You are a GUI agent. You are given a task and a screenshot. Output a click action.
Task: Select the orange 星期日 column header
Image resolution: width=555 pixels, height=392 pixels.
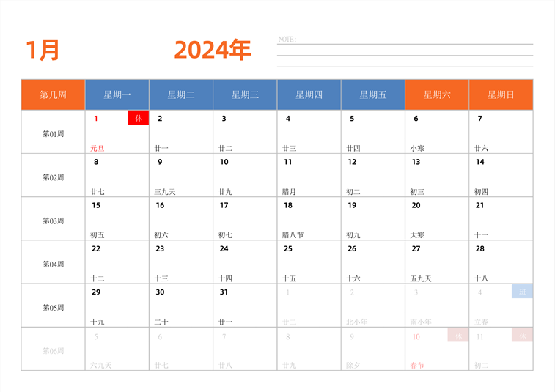click(501, 95)
